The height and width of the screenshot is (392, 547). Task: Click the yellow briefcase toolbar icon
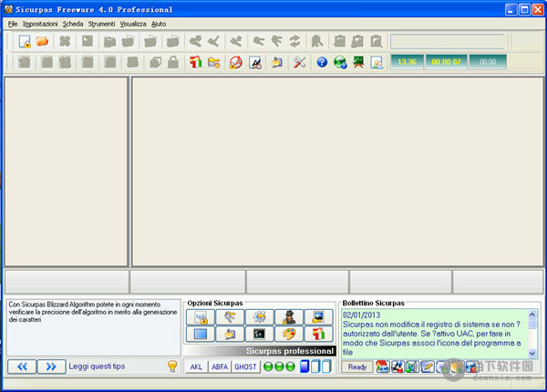[x=277, y=62]
